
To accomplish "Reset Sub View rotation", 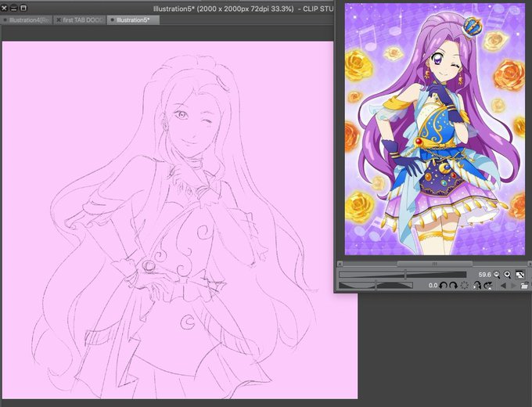I will [x=465, y=286].
